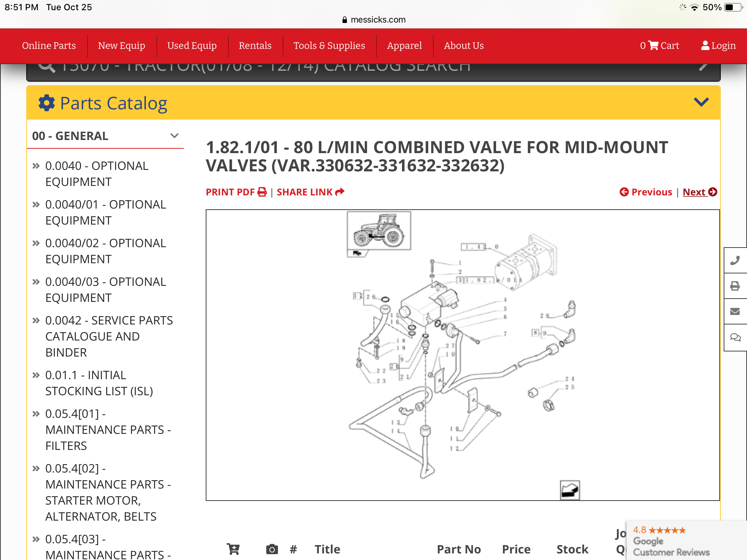This screenshot has width=747, height=560.
Task: Click the printer icon in side panel
Action: tap(735, 286)
